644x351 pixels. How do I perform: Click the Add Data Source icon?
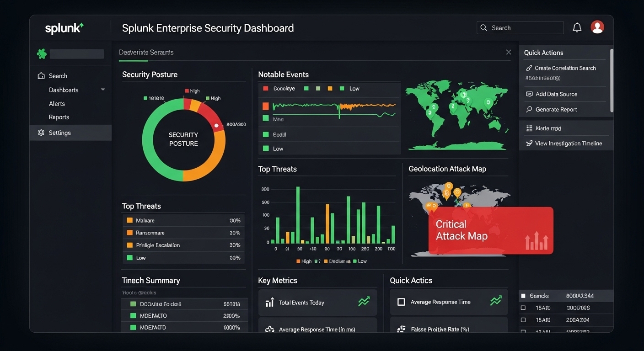(529, 94)
